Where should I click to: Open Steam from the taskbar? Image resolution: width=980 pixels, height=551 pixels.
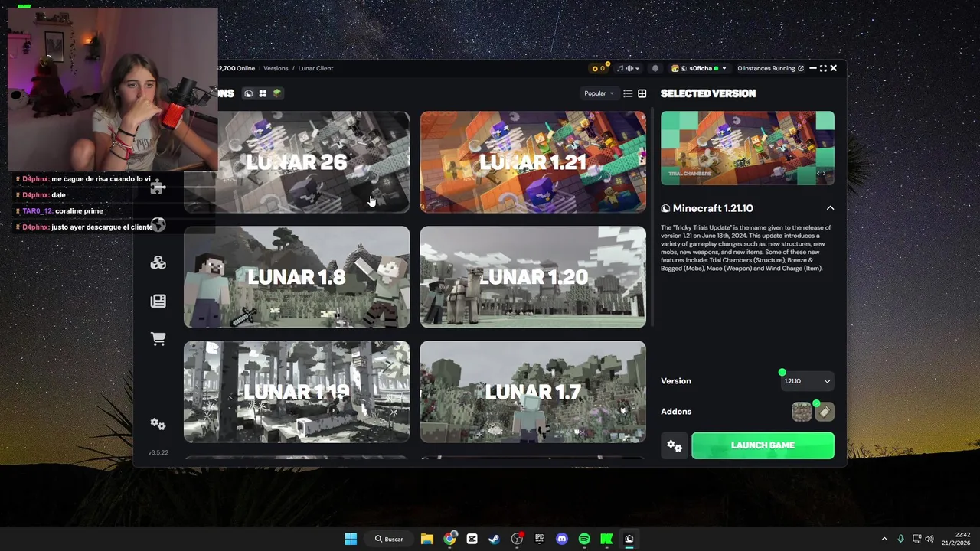(x=495, y=539)
